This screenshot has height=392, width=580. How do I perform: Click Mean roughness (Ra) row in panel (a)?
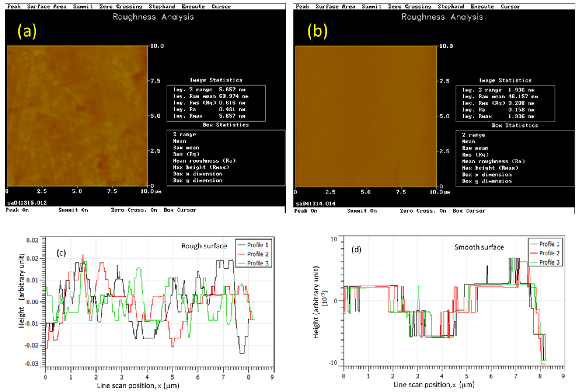[204, 161]
